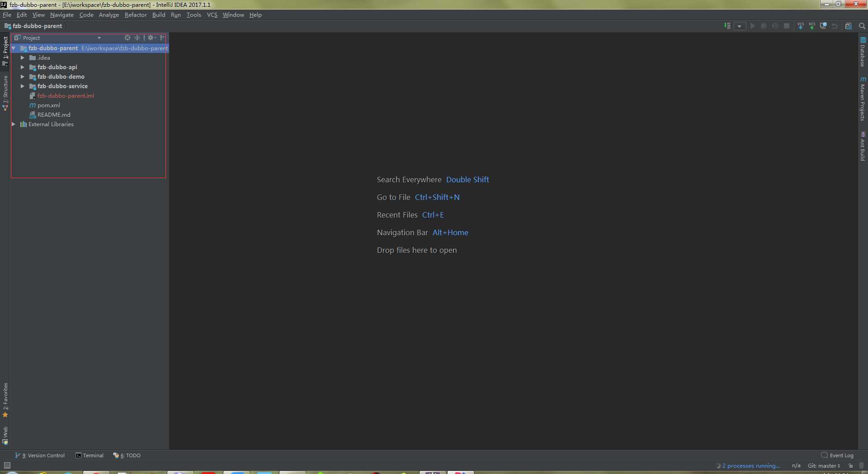Open the Ant Build side tab
868x474 pixels.
(863, 146)
